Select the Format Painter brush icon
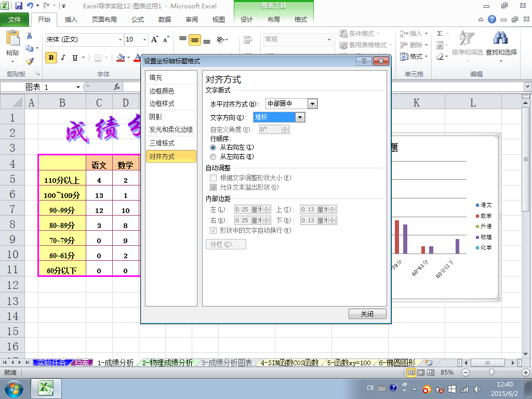The image size is (532, 399). coord(30,61)
